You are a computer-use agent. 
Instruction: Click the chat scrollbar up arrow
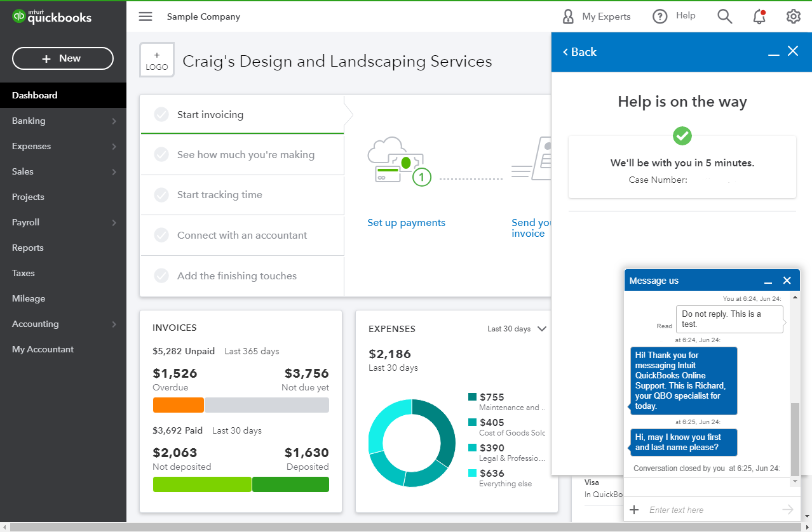(795, 297)
